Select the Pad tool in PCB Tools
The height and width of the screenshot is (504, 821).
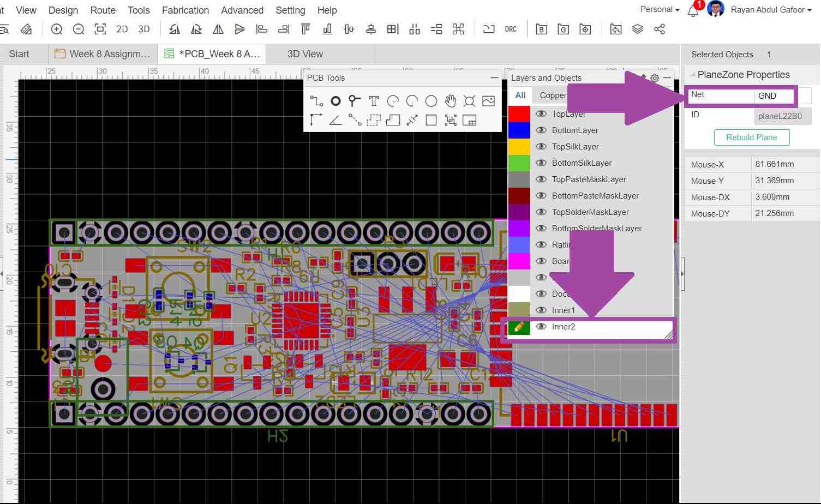(335, 101)
